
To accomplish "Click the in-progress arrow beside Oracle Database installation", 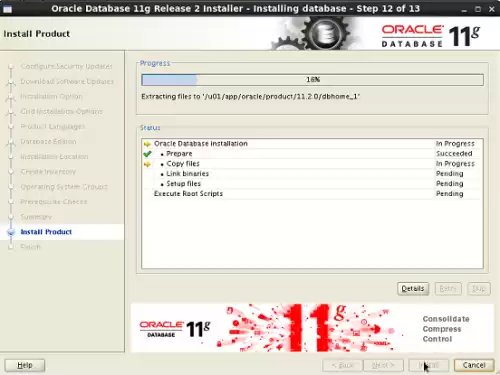I will click(147, 144).
